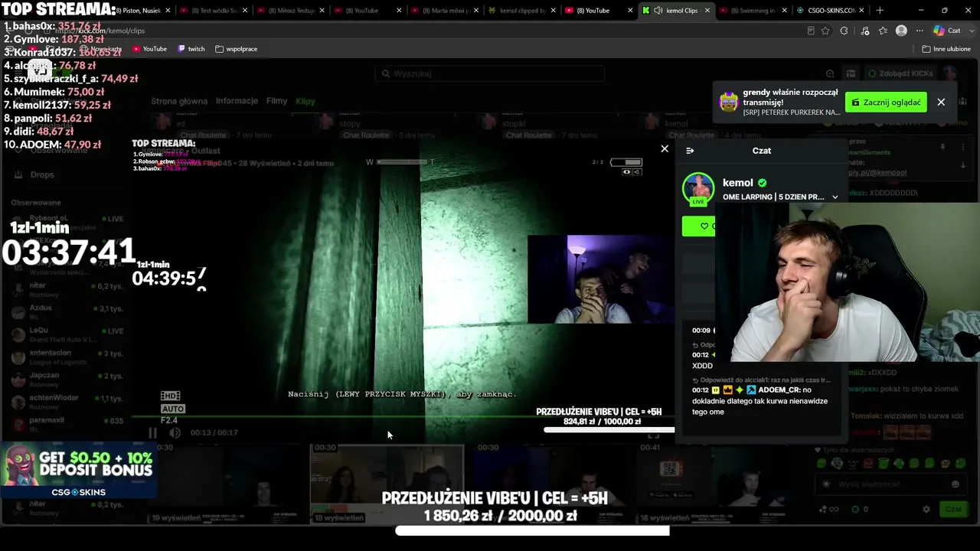The image size is (980, 551).
Task: Close the clip player overlay
Action: click(665, 149)
